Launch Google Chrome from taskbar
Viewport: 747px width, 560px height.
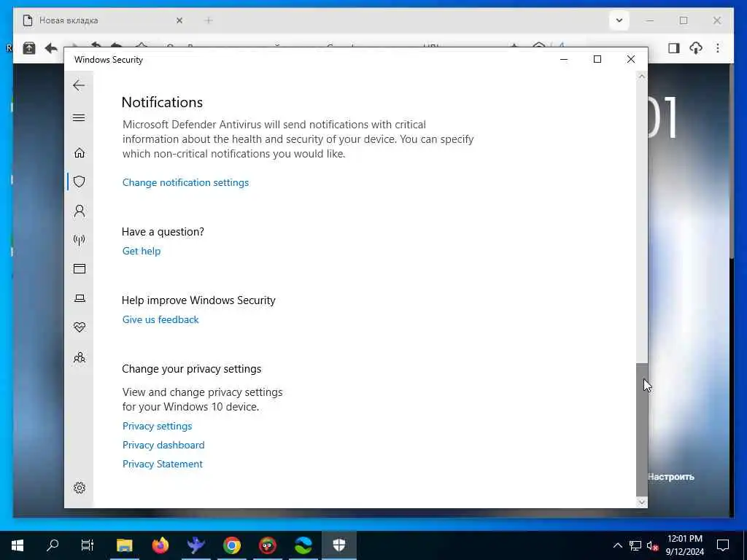232,545
